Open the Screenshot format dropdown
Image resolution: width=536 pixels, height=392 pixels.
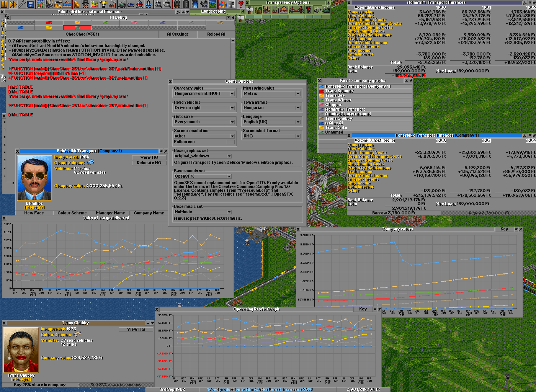(x=271, y=136)
